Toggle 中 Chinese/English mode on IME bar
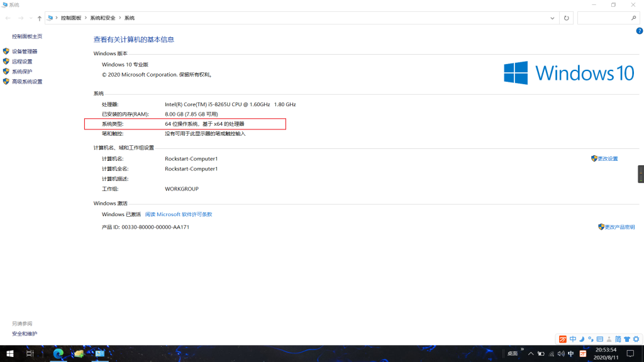This screenshot has width=644, height=362. 573,339
